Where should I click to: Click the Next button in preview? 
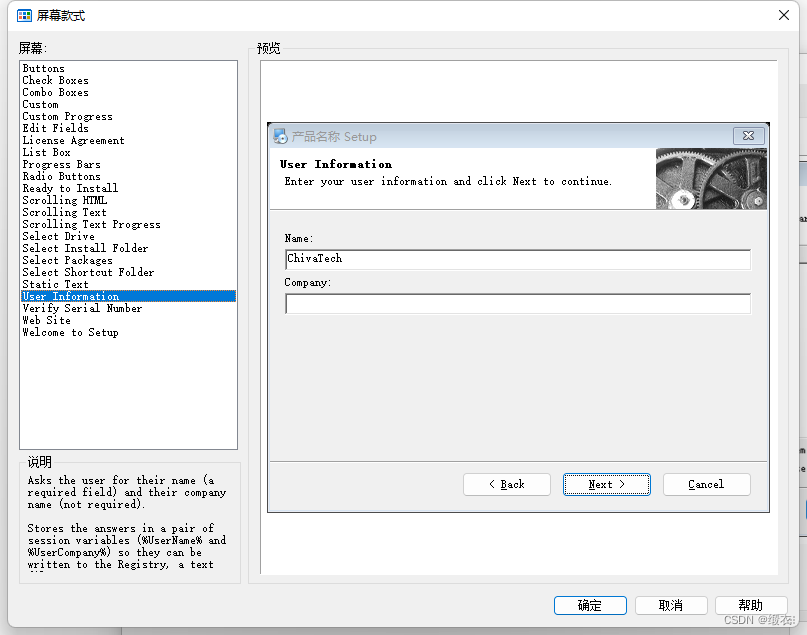607,485
